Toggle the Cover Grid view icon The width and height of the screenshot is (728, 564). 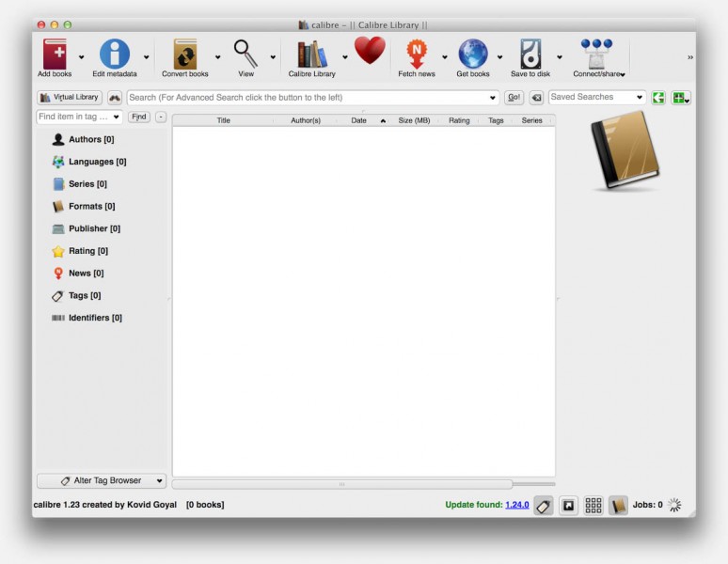(x=593, y=505)
